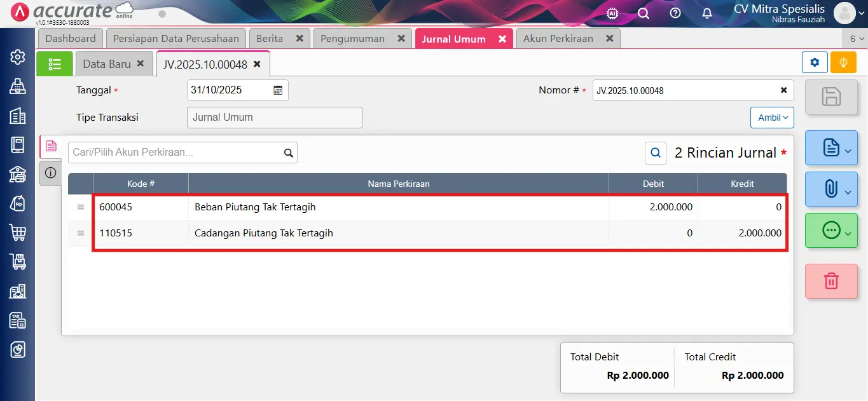The height and width of the screenshot is (401, 868).
Task: Open the help question mark icon
Action: [675, 13]
